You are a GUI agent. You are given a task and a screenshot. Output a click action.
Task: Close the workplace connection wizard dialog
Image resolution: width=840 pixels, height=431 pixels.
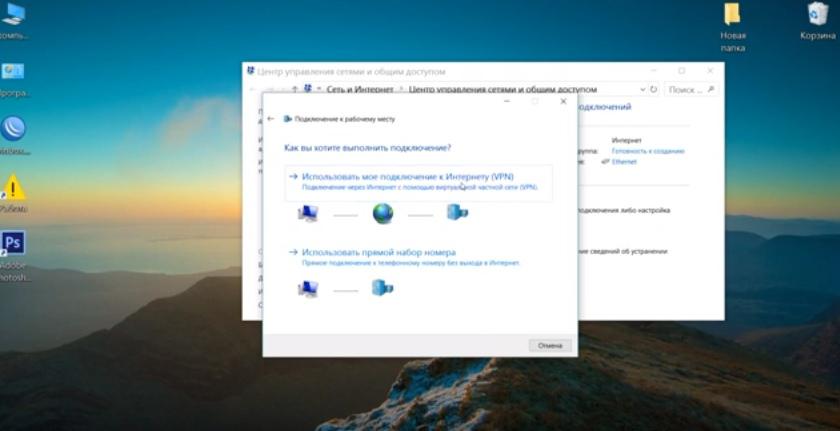tap(563, 101)
